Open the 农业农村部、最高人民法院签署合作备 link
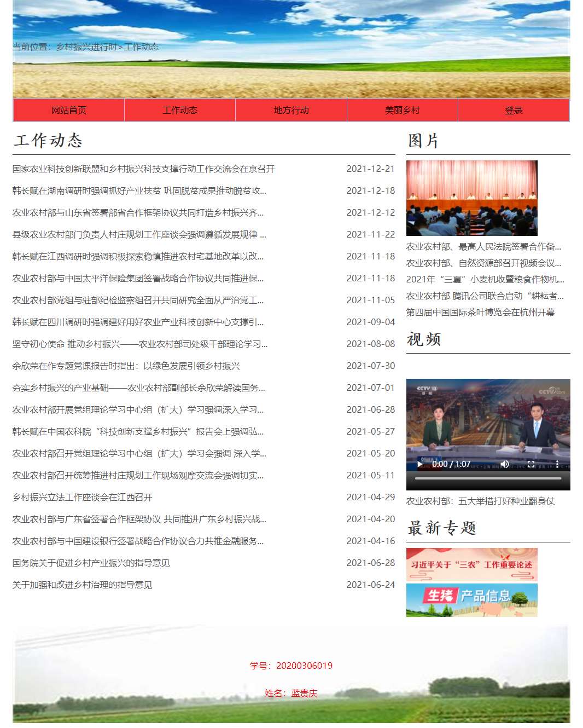Image resolution: width=583 pixels, height=728 pixels. 483,247
